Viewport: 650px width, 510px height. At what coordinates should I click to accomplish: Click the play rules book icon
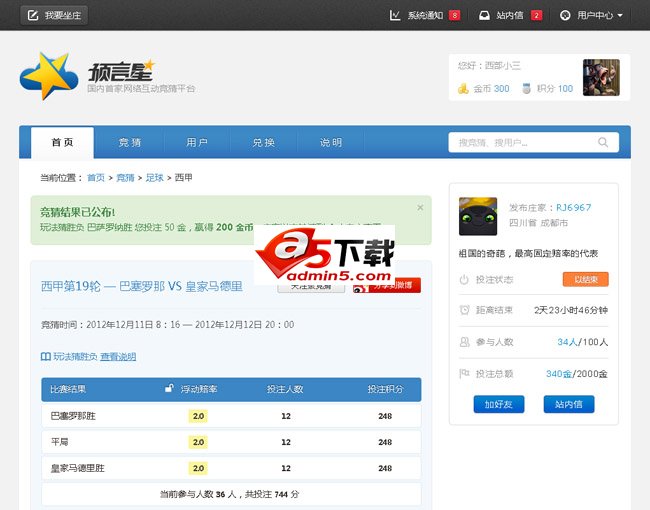tap(46, 357)
